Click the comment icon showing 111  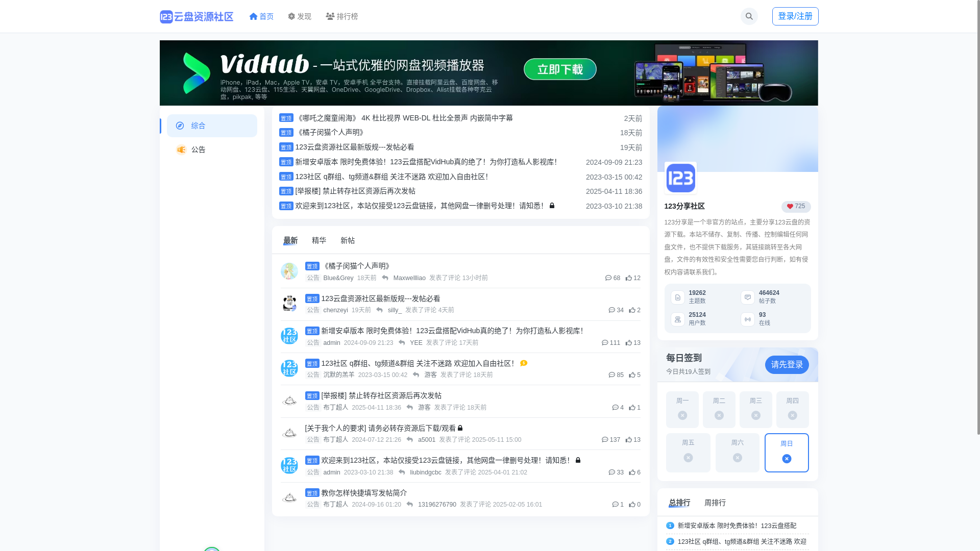click(x=605, y=343)
